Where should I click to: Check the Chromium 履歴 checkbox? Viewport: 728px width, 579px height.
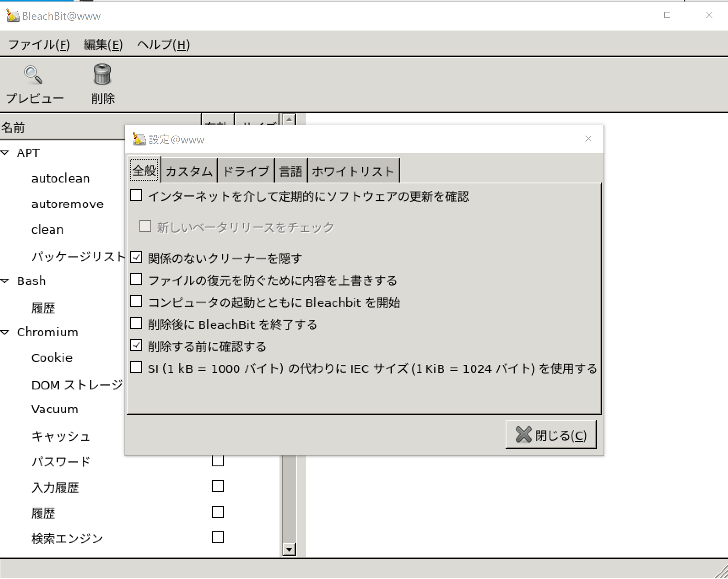pos(218,512)
